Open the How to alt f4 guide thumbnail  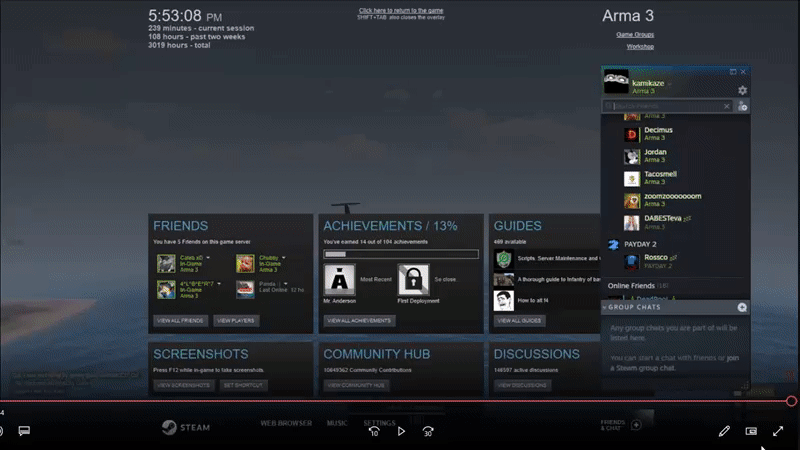click(504, 300)
